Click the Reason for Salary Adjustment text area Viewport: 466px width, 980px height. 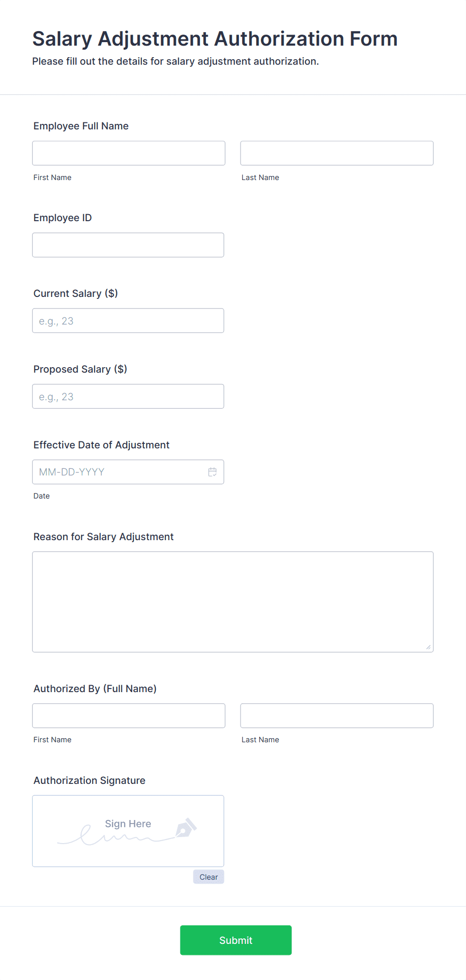click(x=232, y=601)
